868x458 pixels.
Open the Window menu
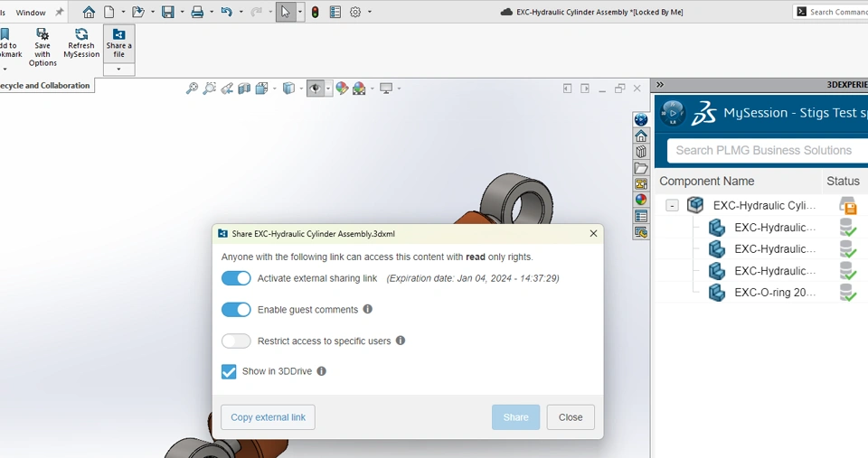click(x=31, y=12)
